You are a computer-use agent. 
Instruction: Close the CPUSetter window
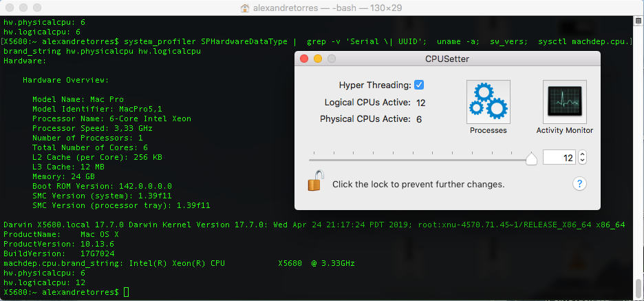[304, 59]
